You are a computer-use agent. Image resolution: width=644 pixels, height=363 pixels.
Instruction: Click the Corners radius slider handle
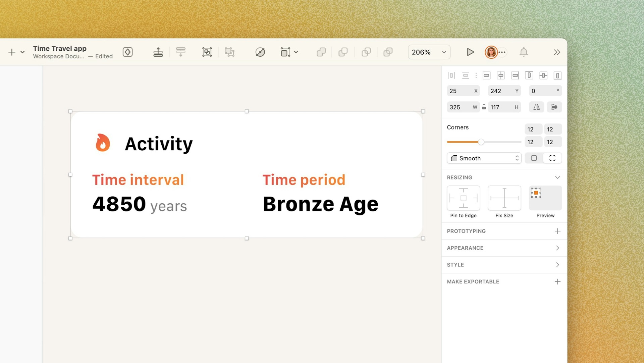point(481,142)
